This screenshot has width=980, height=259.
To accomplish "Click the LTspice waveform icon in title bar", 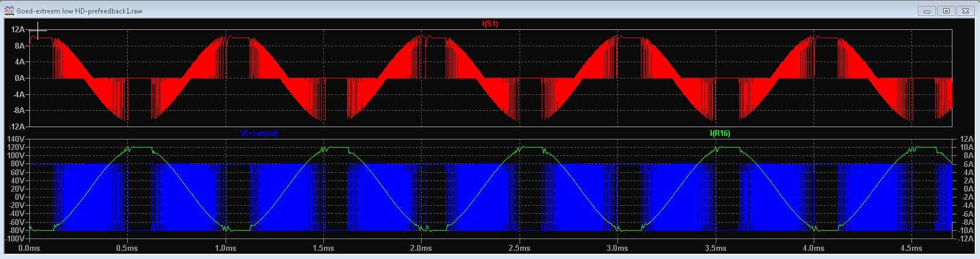I will pyautogui.click(x=9, y=11).
